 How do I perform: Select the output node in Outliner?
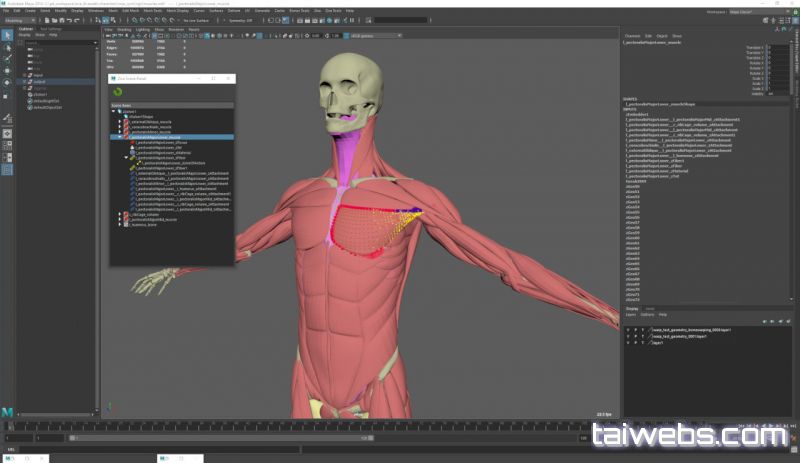(x=38, y=81)
